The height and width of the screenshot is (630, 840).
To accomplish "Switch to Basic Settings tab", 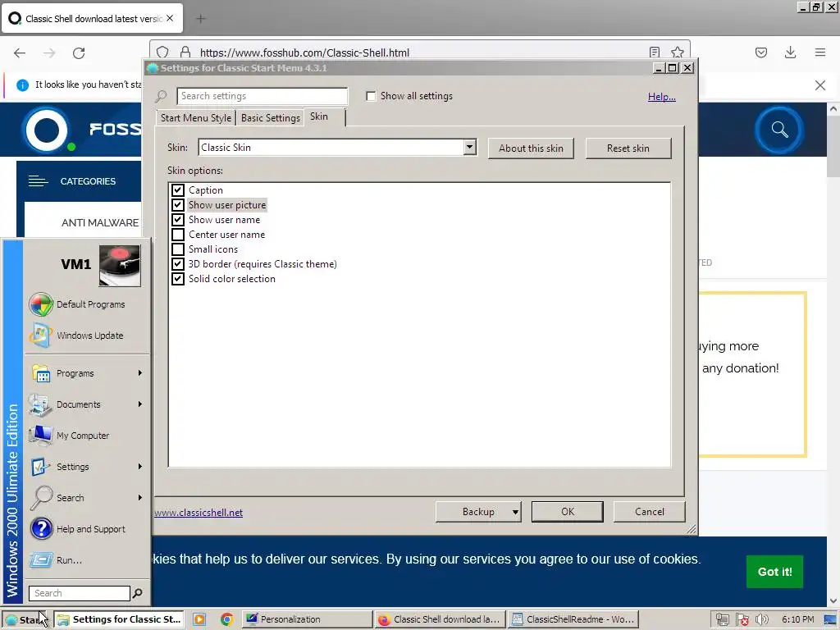I will coord(271,118).
